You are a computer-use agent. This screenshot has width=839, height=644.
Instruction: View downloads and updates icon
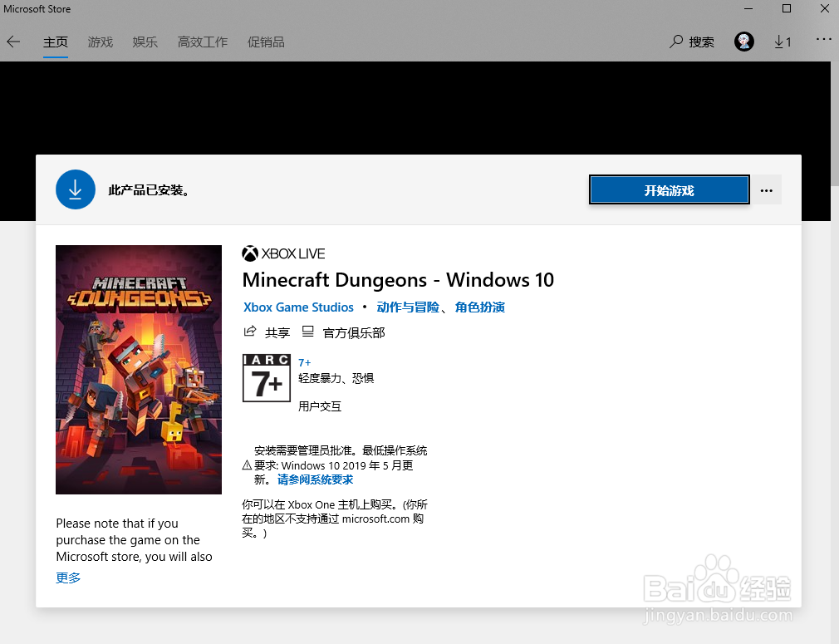pyautogui.click(x=783, y=42)
